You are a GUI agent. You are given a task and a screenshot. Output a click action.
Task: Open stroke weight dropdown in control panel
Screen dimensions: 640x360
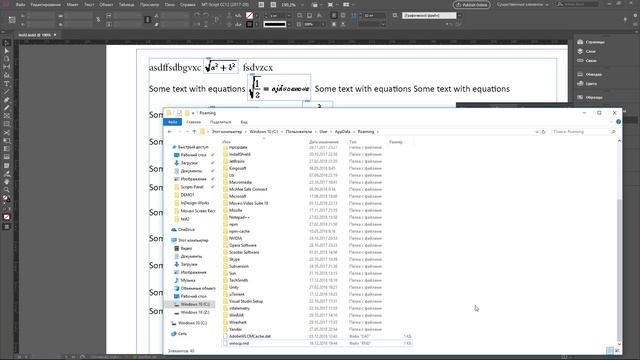point(289,16)
